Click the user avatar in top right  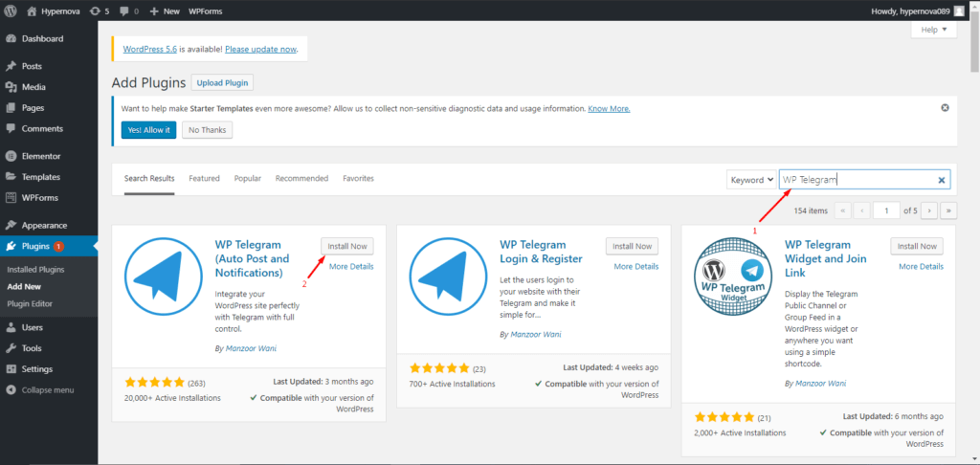959,11
